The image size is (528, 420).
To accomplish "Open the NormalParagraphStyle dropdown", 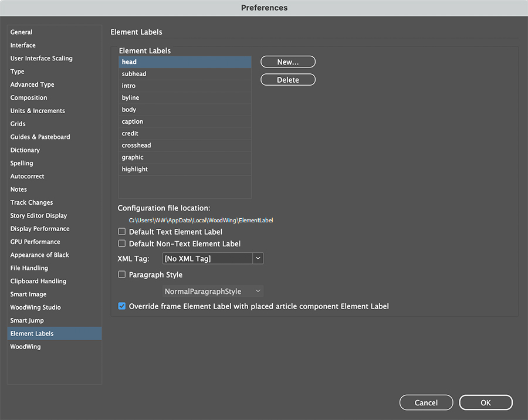I will (213, 292).
